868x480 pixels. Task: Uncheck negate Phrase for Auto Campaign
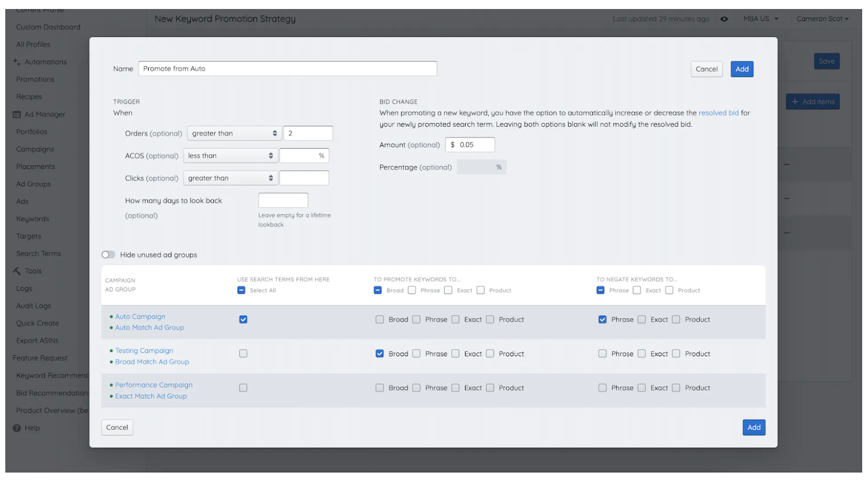[x=603, y=319]
